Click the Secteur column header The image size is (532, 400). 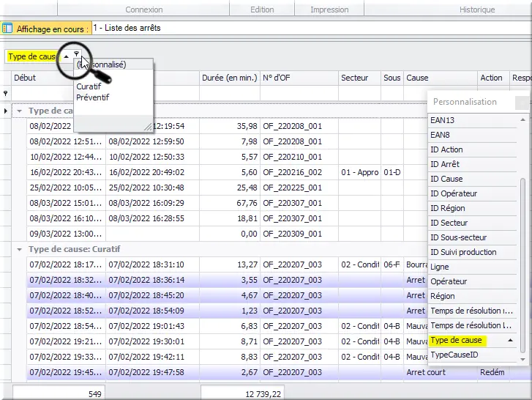[x=359, y=78]
